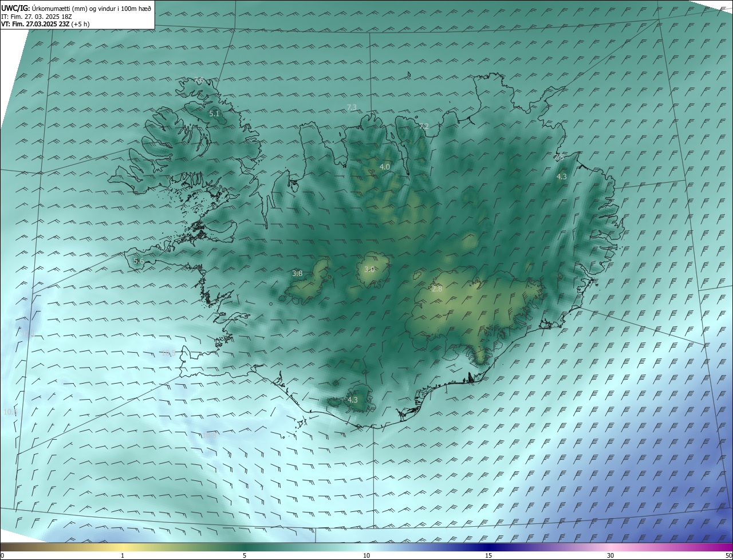Click the 'VT: Fim. 27.03.2025 23Z (+5 h)' valid time line
733x560 pixels.
(x=45, y=24)
